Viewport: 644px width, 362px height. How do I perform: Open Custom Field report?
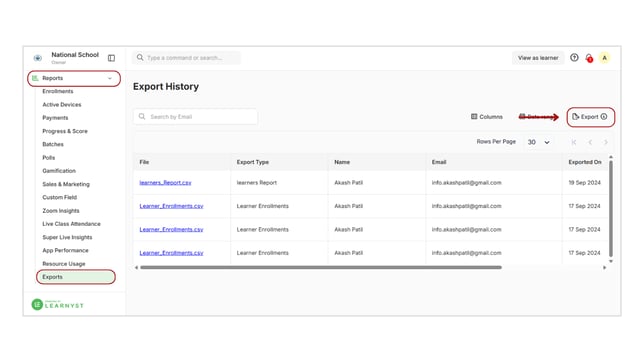click(60, 197)
